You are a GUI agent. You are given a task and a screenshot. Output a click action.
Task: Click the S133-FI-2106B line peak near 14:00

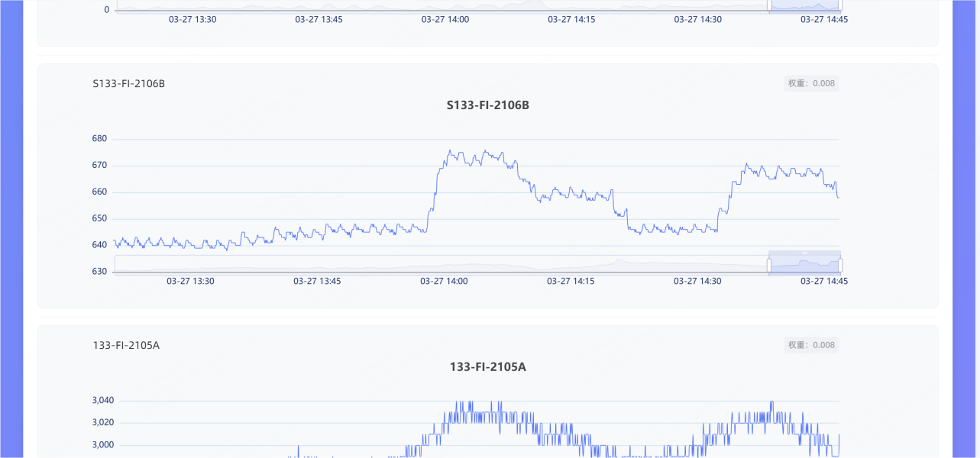(450, 150)
